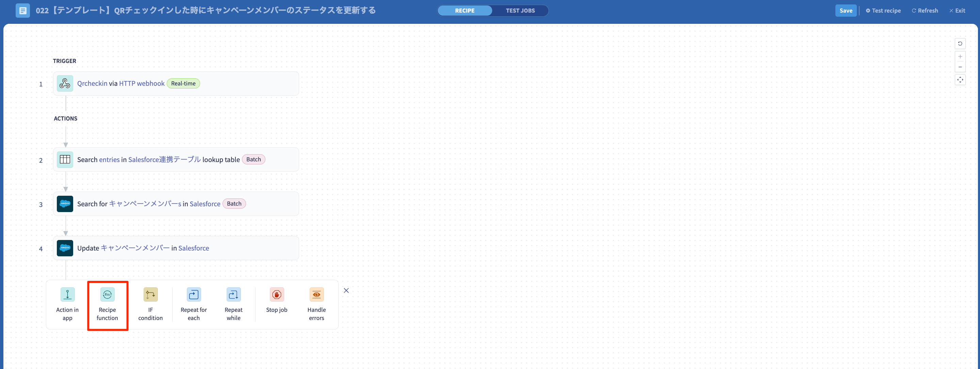Screen dimensions: 980x369
Task: Click the Batch badge on step 3
Action: tap(234, 204)
